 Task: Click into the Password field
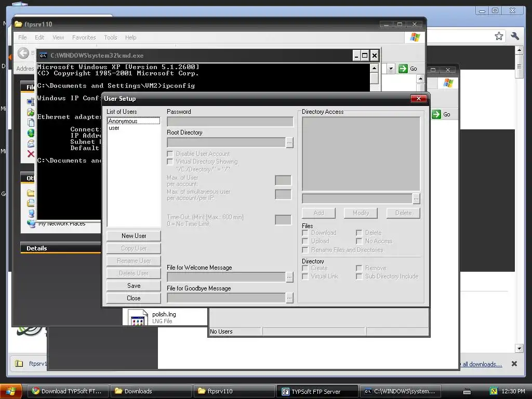pyautogui.click(x=230, y=122)
